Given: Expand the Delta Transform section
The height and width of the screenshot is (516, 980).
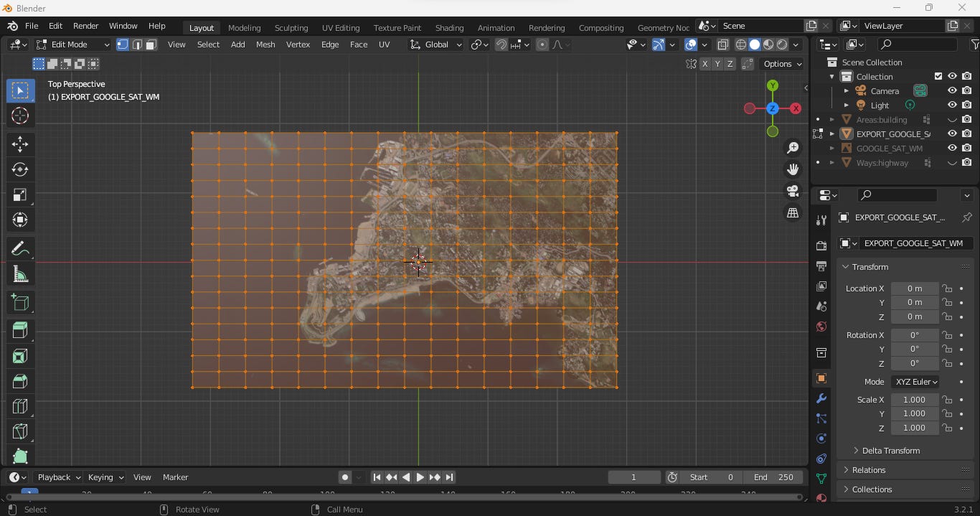Looking at the screenshot, I should coord(888,451).
